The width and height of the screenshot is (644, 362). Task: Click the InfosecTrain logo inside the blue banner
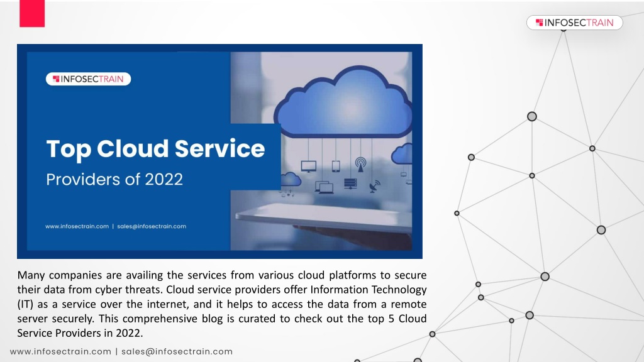88,79
